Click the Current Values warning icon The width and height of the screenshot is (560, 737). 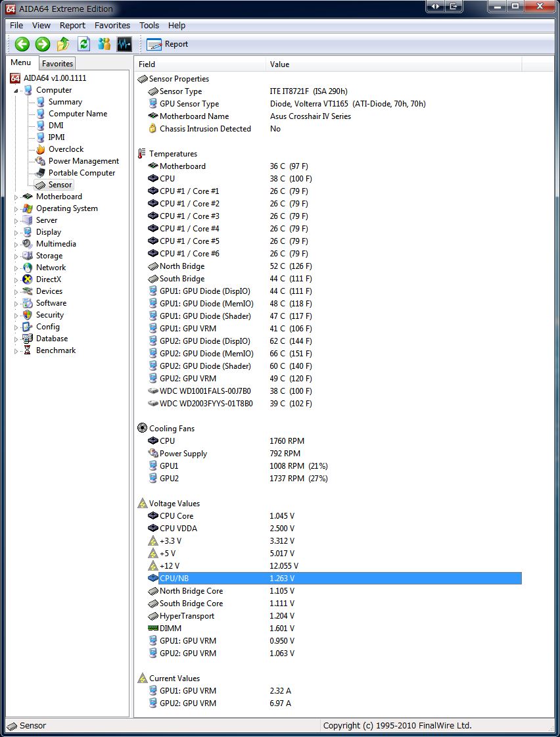[142, 678]
